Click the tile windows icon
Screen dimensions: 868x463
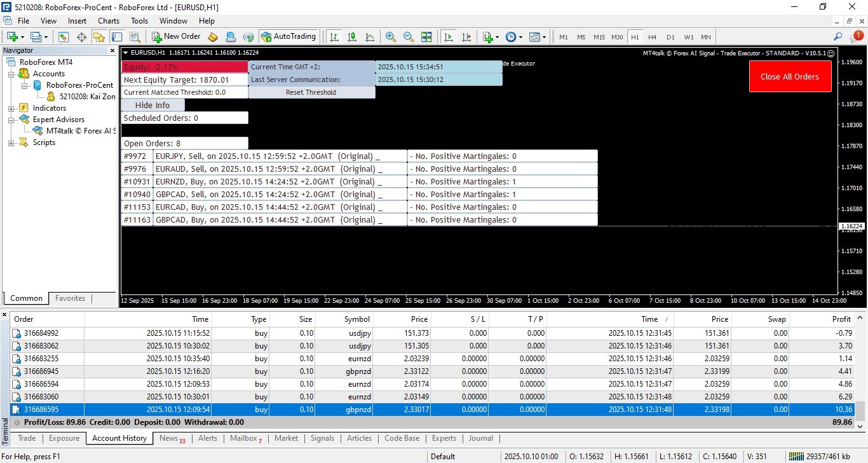pos(426,37)
